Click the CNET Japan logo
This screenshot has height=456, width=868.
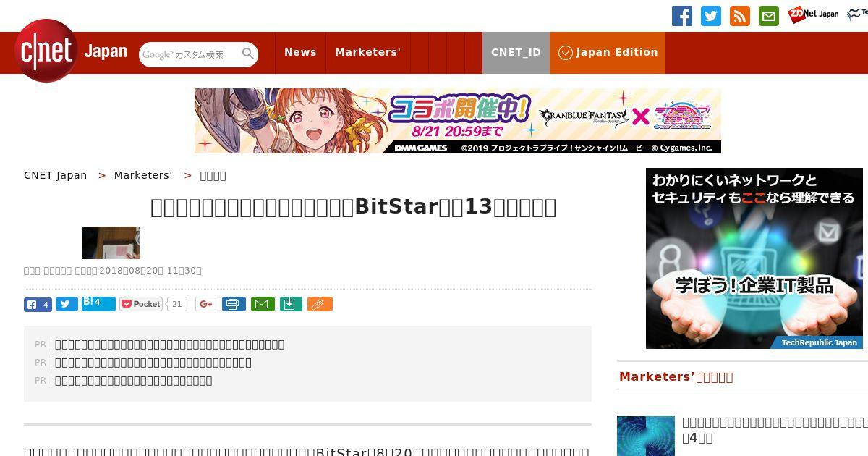pos(71,51)
